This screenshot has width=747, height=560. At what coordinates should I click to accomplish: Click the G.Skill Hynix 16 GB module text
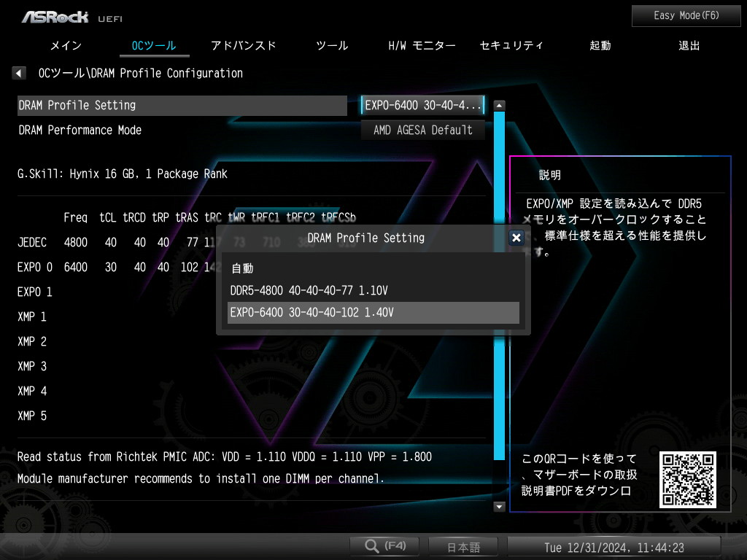pos(123,174)
